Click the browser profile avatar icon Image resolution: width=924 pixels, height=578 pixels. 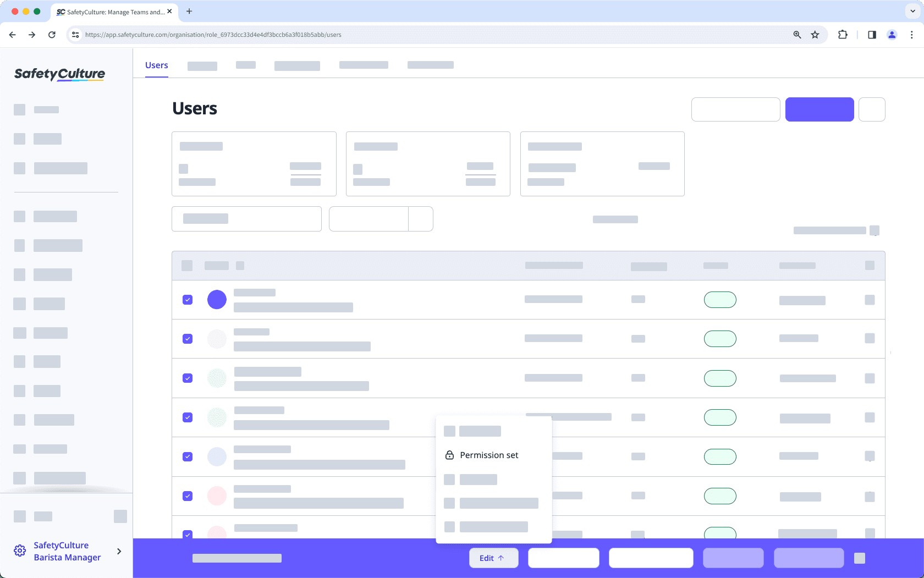[892, 35]
